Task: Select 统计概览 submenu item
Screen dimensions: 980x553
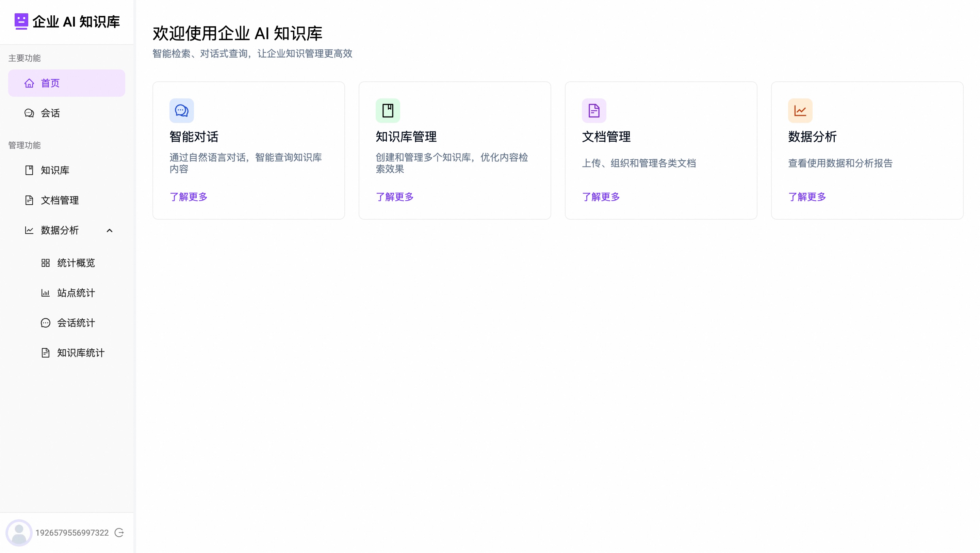Action: coord(76,263)
